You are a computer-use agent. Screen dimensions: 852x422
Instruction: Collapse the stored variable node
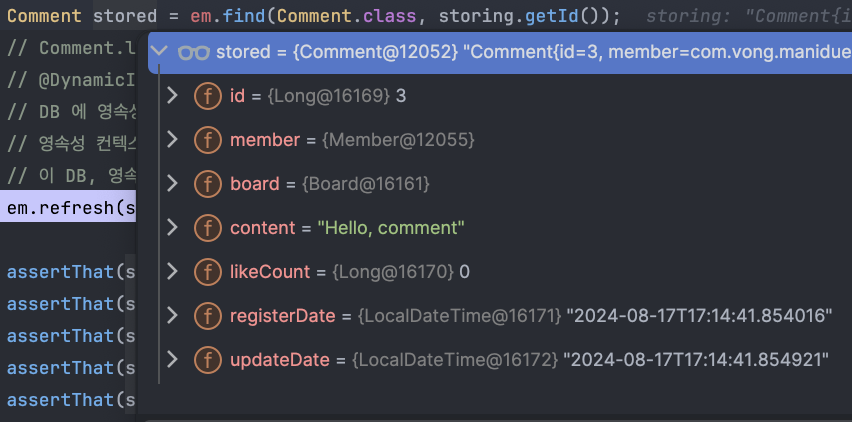(159, 51)
